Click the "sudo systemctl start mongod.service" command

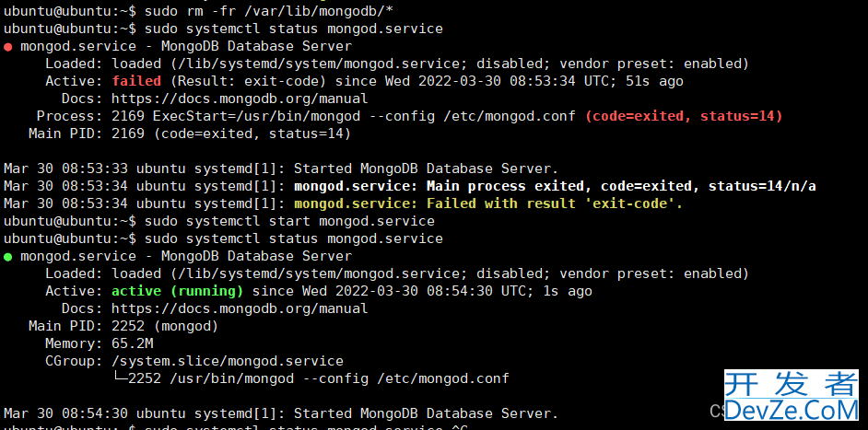click(x=289, y=221)
